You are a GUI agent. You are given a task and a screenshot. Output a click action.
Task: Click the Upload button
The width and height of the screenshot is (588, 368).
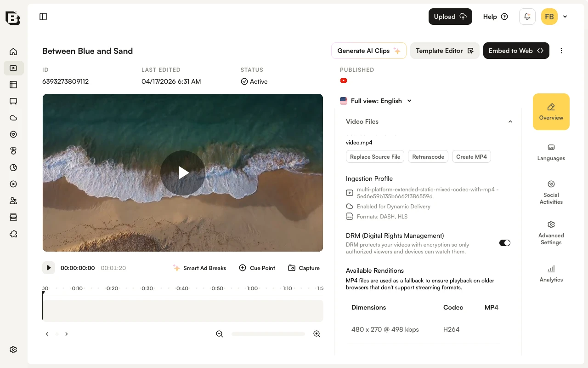(450, 17)
